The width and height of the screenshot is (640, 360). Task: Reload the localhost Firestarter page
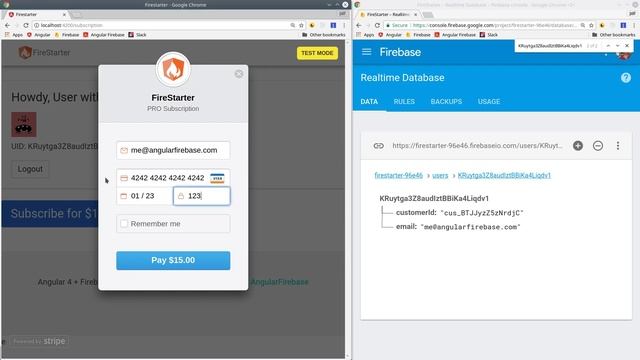point(26,25)
